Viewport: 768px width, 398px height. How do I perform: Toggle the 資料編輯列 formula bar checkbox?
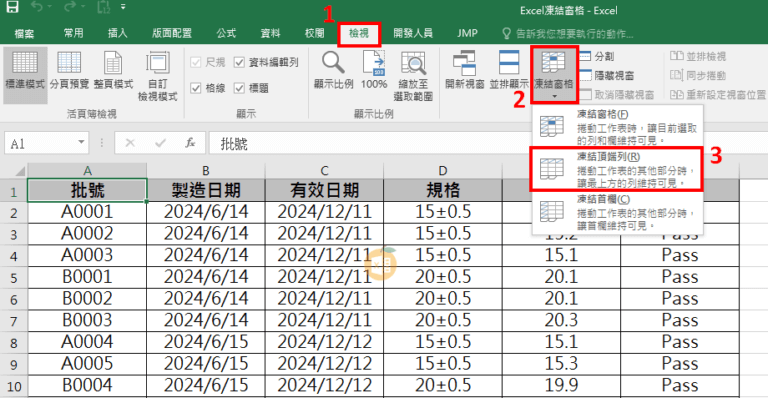pyautogui.click(x=239, y=62)
